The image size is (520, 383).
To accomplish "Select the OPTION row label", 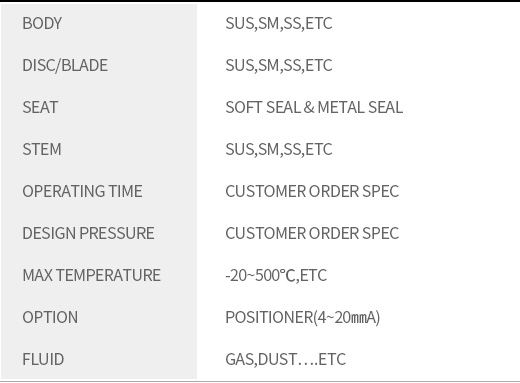I will [x=50, y=317].
